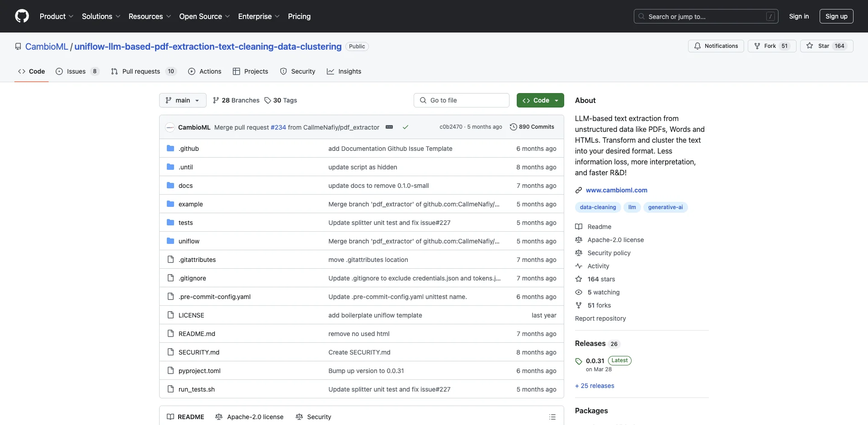Open commit 'remove no used html'

point(359,334)
